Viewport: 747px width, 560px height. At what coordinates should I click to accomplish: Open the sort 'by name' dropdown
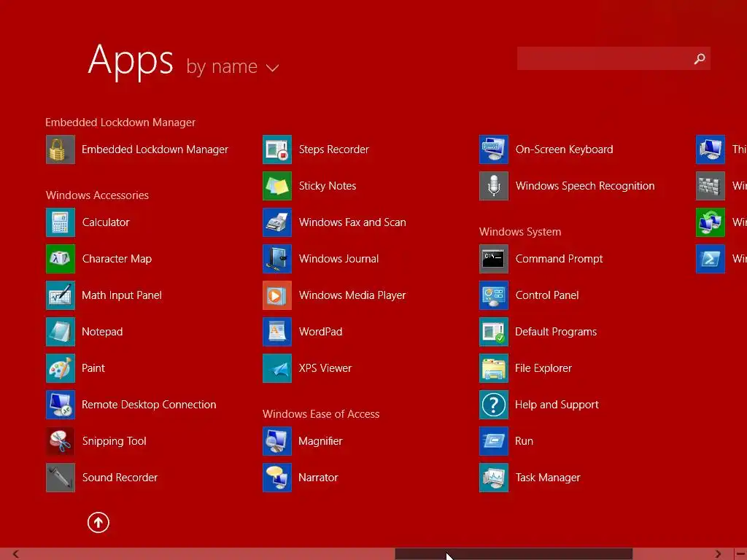(x=233, y=66)
